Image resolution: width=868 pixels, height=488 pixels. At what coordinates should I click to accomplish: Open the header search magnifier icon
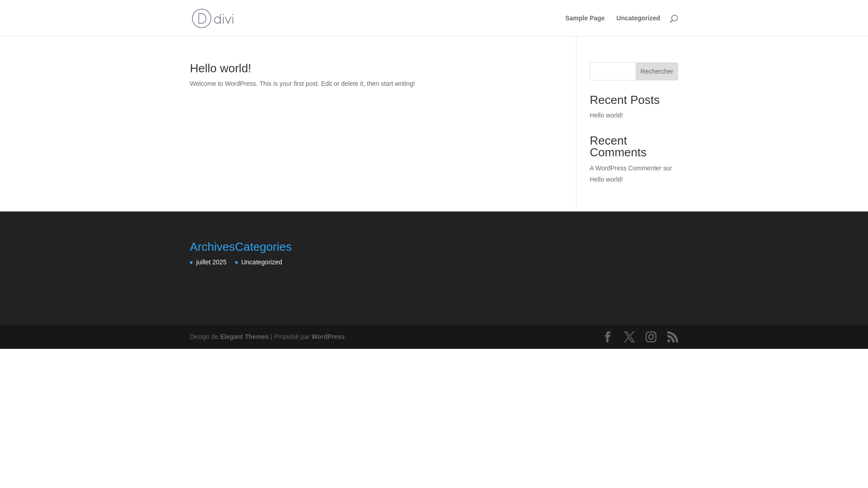point(674,19)
